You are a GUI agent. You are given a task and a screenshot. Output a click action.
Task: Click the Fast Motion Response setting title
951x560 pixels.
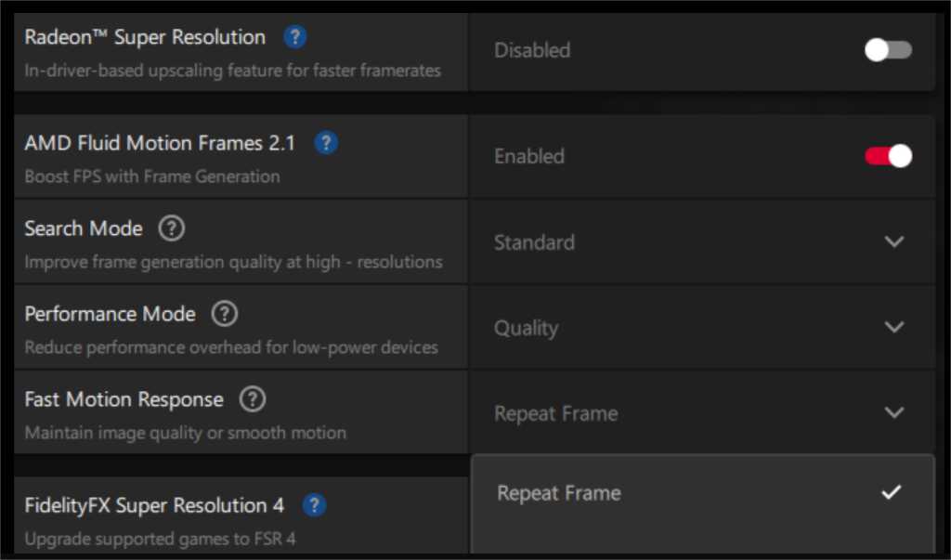tap(124, 399)
